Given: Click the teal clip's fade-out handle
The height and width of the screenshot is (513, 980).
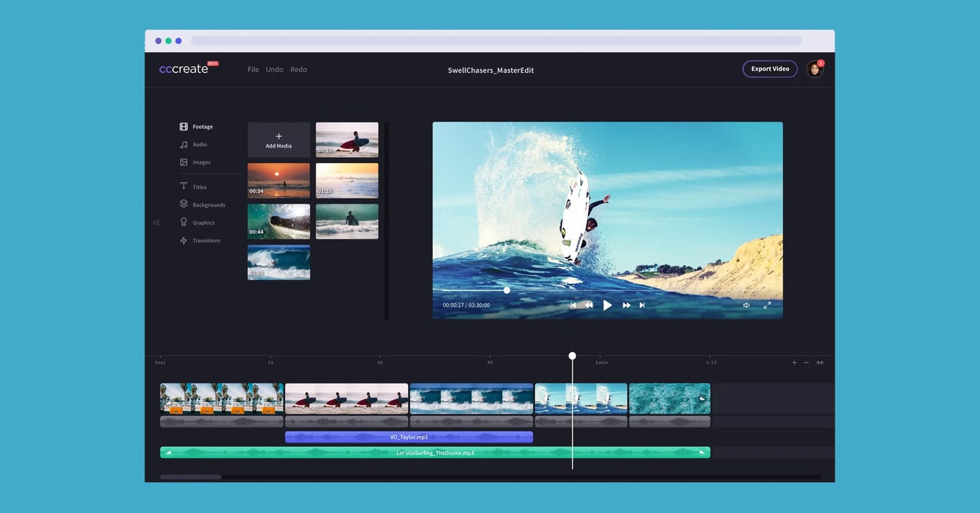Looking at the screenshot, I should point(702,399).
